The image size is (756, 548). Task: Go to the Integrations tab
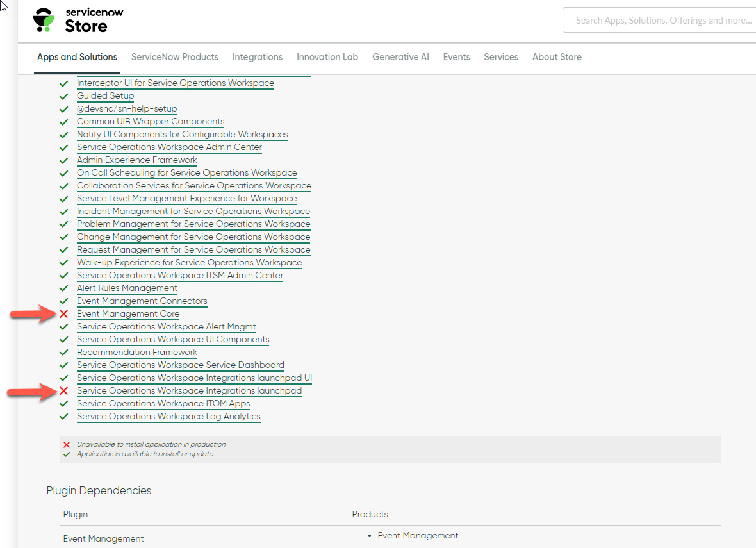point(258,57)
